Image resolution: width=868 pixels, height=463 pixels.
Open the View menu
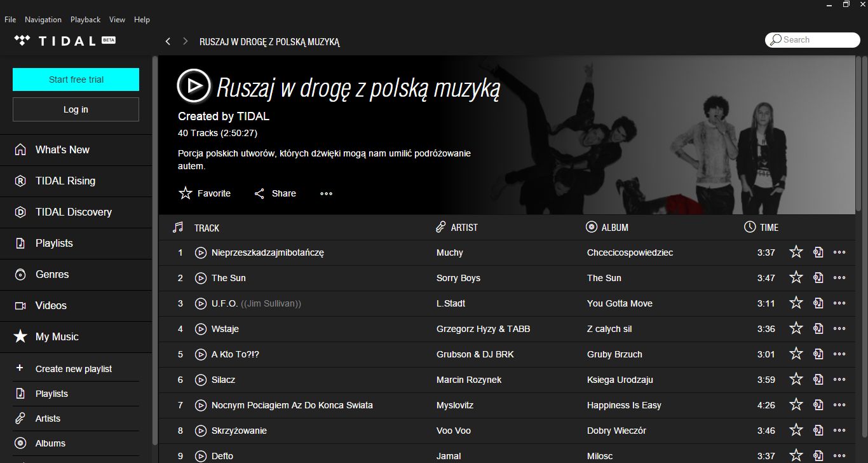[x=117, y=20]
